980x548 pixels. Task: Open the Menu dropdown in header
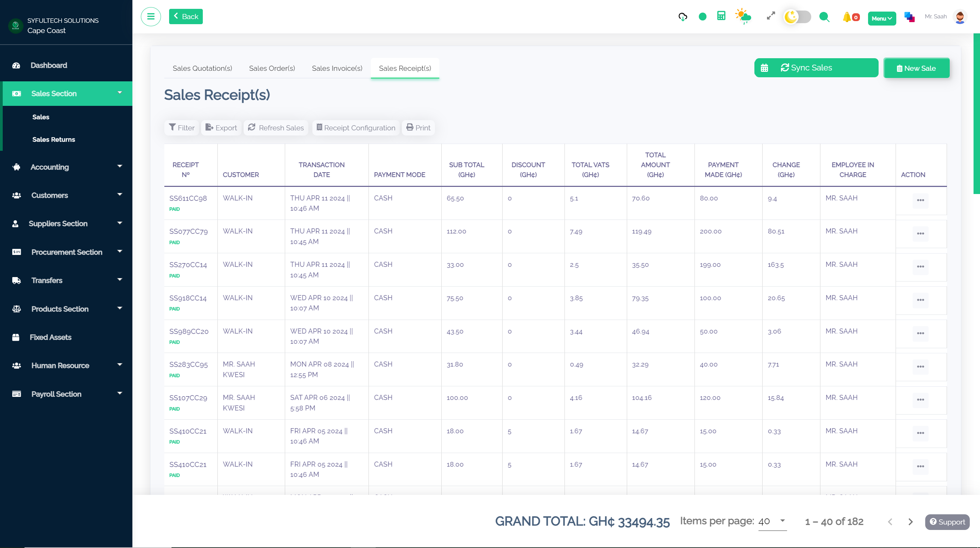(881, 18)
